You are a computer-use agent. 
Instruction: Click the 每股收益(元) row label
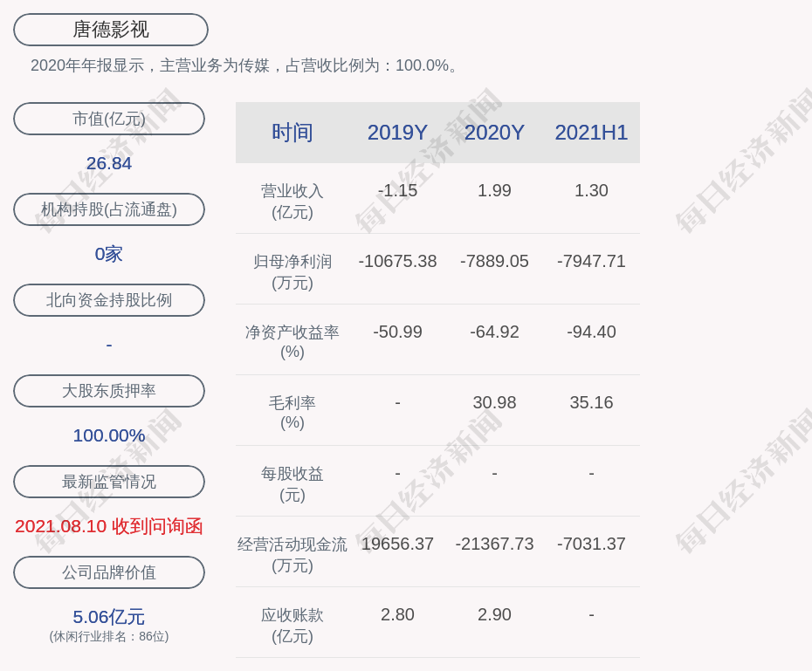click(x=292, y=484)
